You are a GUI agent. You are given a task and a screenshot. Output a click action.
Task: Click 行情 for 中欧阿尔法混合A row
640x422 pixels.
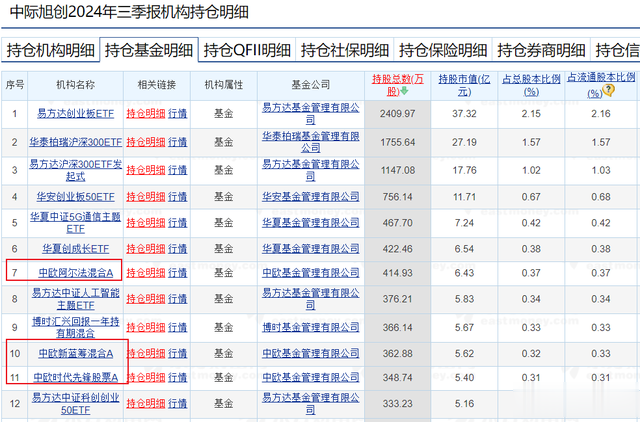(178, 273)
